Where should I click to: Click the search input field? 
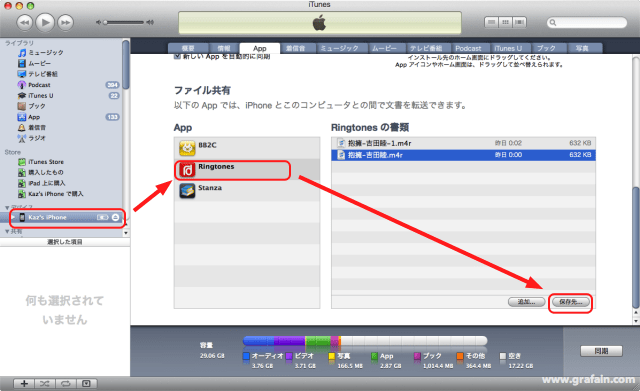click(587, 22)
